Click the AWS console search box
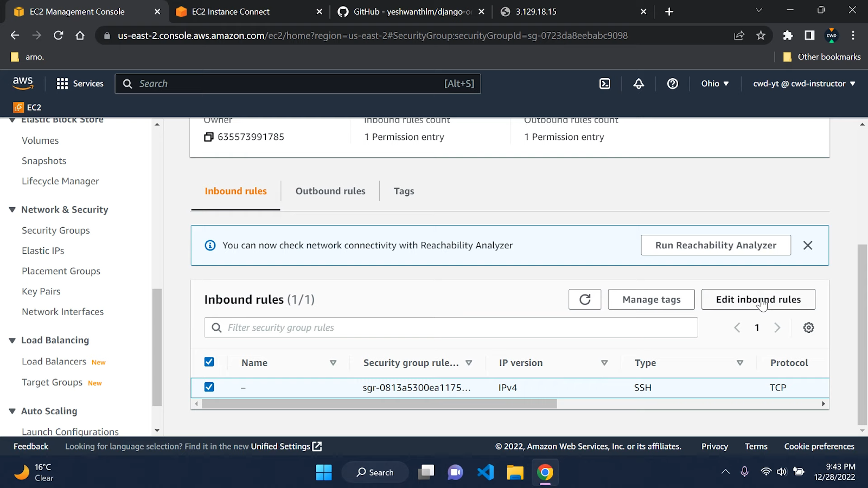This screenshot has width=868, height=488. pyautogui.click(x=298, y=84)
